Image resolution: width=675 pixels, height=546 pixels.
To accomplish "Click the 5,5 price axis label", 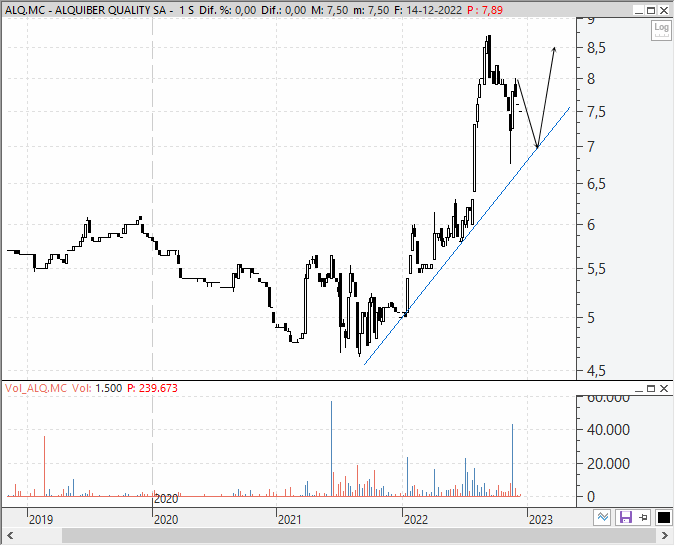I will click(596, 269).
